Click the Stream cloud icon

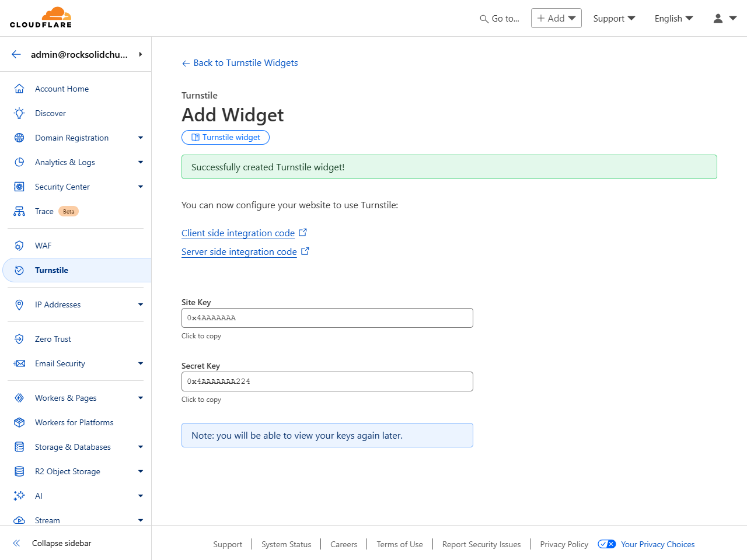tap(19, 520)
